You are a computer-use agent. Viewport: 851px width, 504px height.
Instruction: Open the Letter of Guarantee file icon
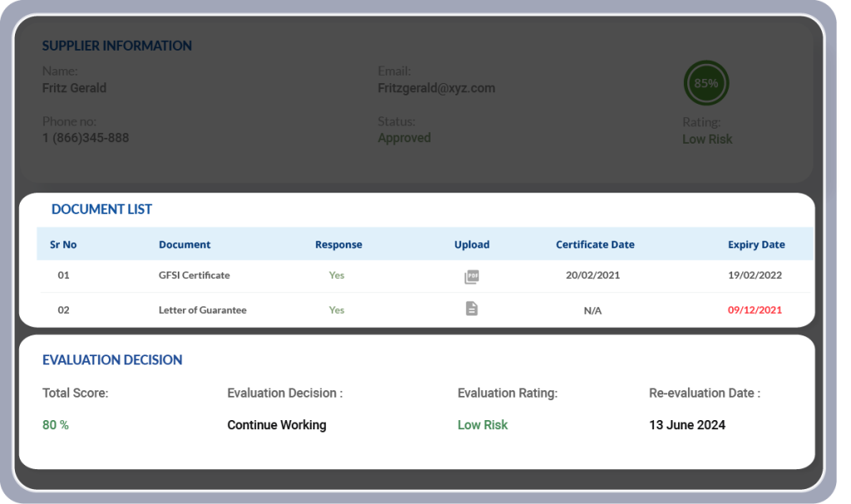click(471, 309)
